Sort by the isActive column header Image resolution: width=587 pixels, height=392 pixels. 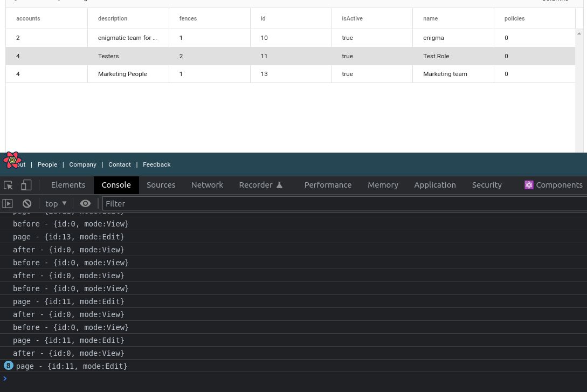pos(372,18)
